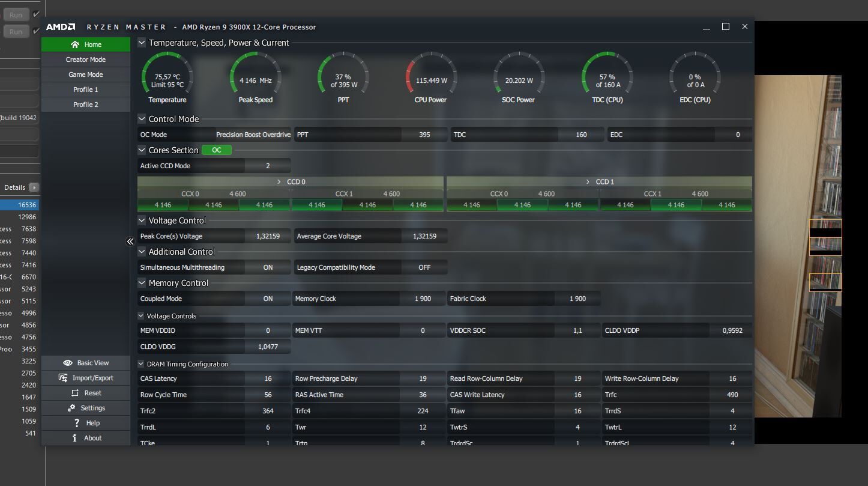Click the Row Precharge Delay value 19

tap(423, 378)
